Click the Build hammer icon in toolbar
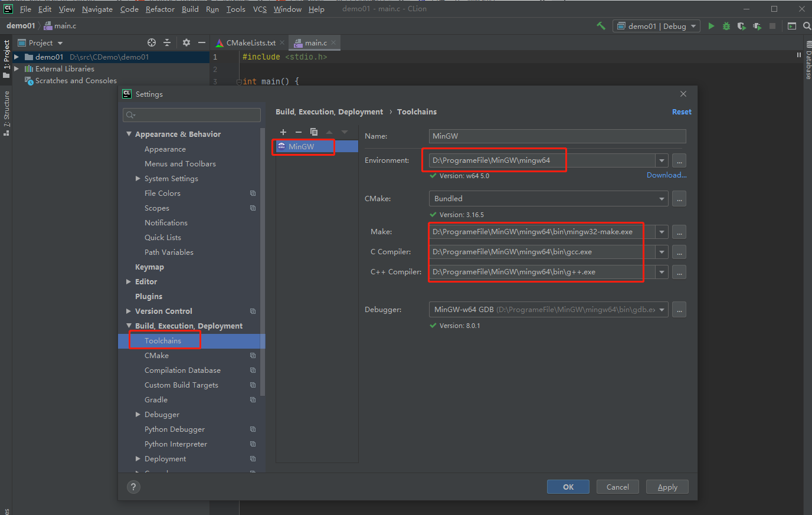This screenshot has height=515, width=812. tap(601, 26)
